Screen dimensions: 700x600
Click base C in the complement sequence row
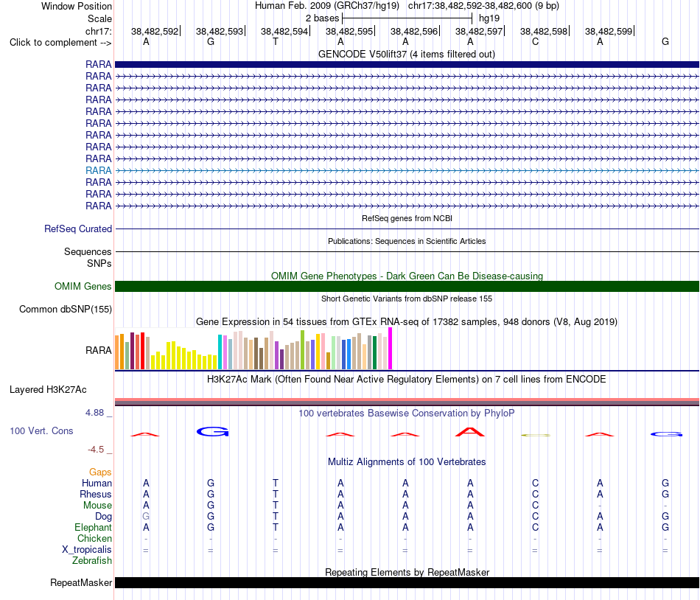(535, 42)
